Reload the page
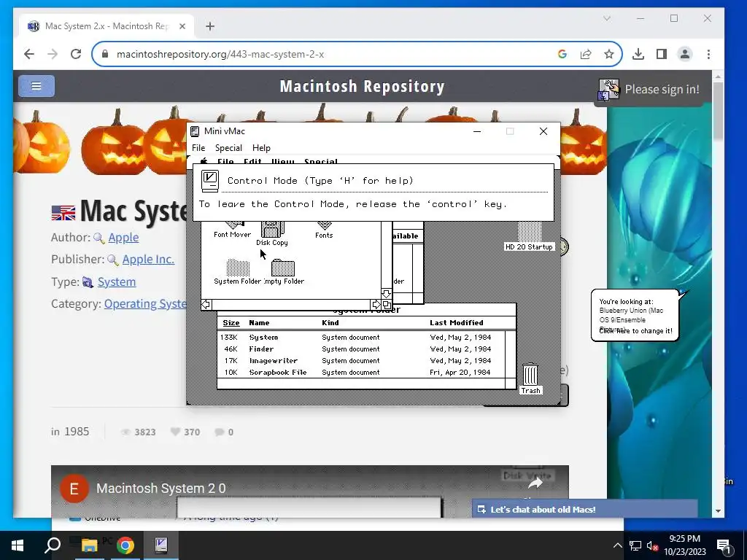This screenshot has width=747, height=560. 76,54
